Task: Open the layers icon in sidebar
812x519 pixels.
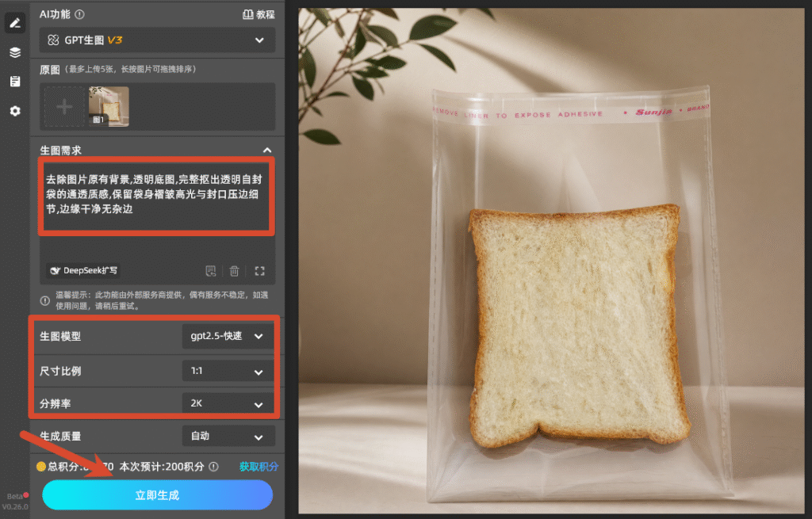Action: click(x=15, y=52)
